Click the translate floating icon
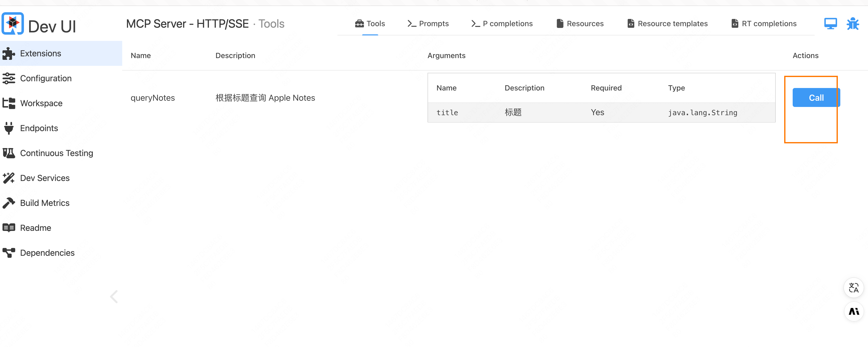 click(854, 288)
